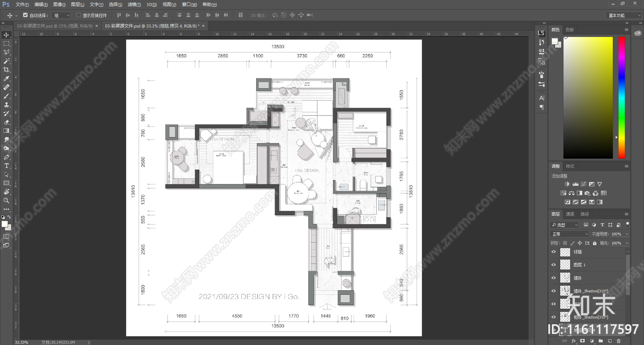Viewport: 644px width, 345px height.
Task: Toggle Quick Mask mode
Action: tap(6, 237)
